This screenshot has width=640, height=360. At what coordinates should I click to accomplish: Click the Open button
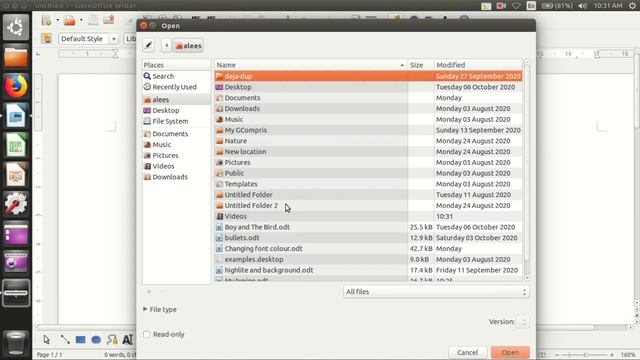pyautogui.click(x=510, y=352)
